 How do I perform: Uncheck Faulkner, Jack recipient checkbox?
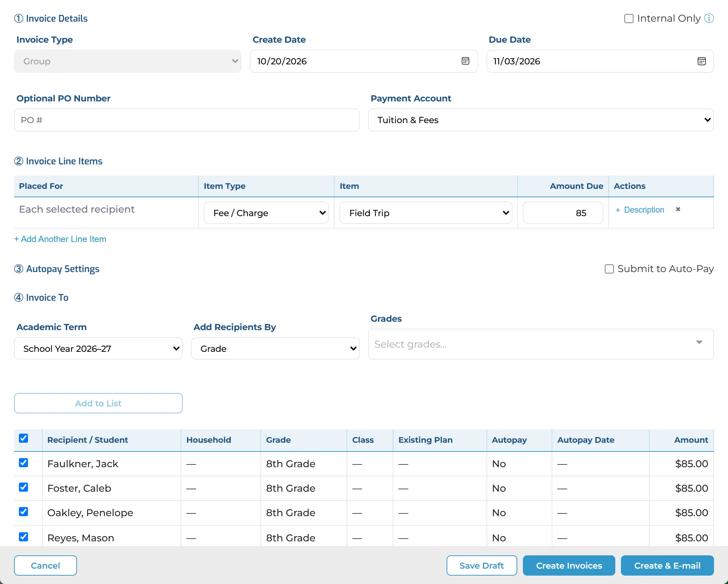(x=23, y=463)
